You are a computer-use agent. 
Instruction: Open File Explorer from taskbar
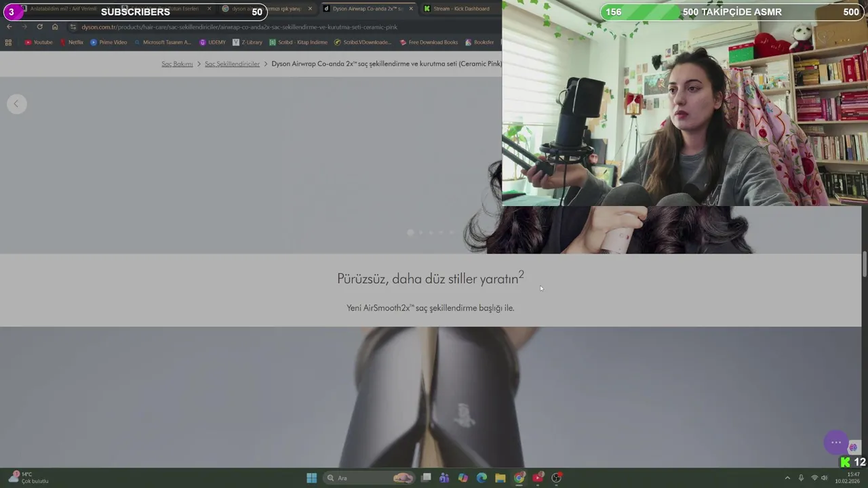click(x=500, y=478)
